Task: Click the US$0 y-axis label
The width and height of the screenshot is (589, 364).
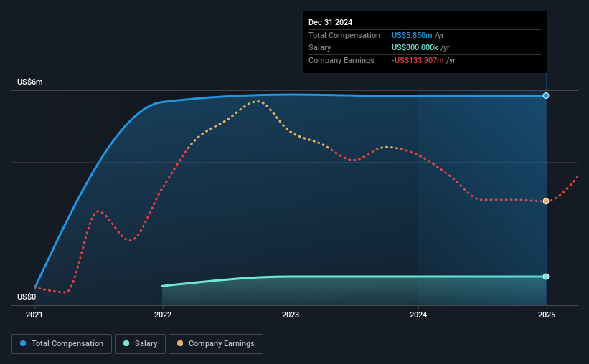Action: pos(27,297)
